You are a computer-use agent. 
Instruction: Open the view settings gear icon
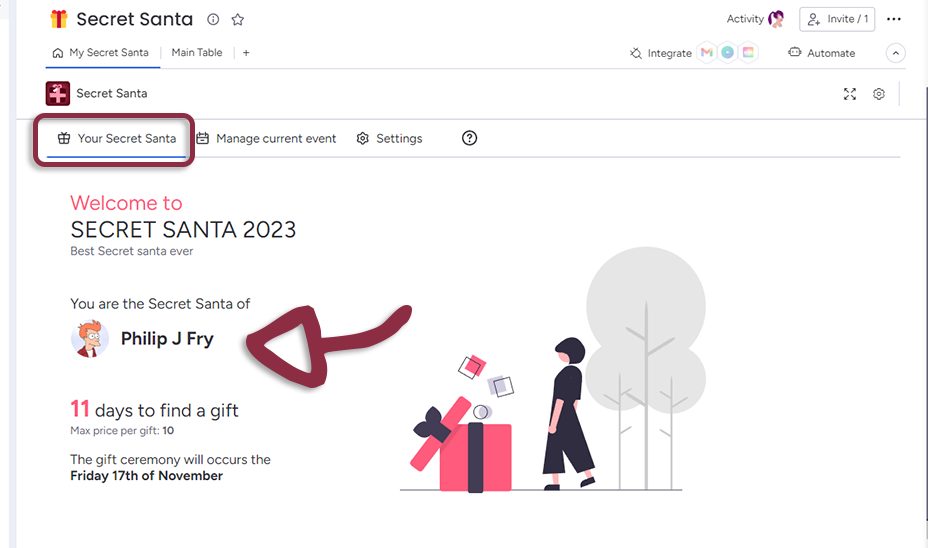pos(879,94)
